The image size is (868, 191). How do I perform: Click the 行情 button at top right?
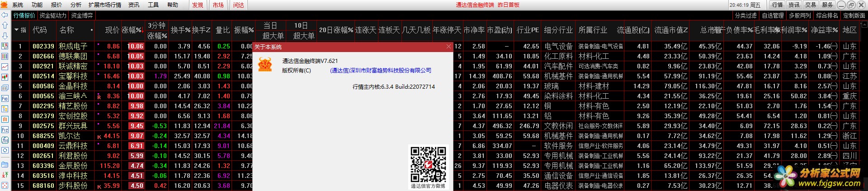[778, 5]
